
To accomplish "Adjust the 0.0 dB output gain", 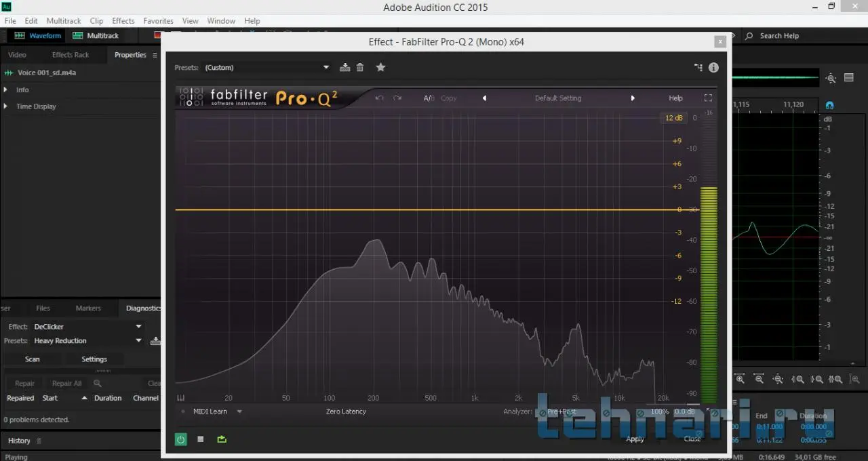I will pyautogui.click(x=684, y=412).
